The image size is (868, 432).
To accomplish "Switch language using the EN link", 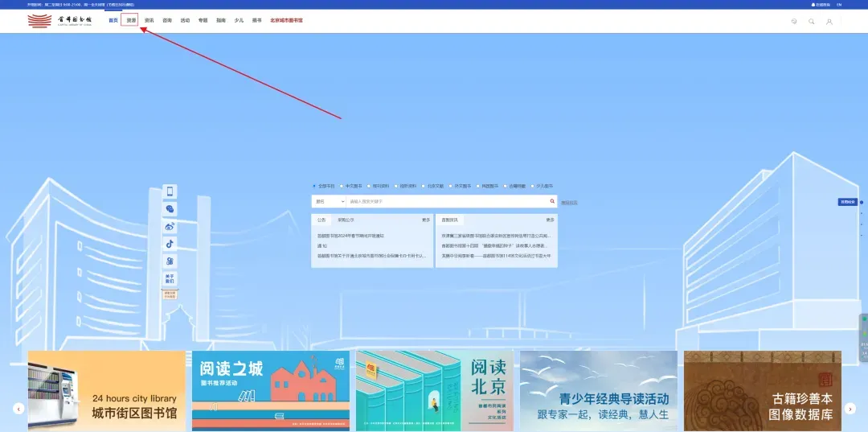I will tap(839, 4).
